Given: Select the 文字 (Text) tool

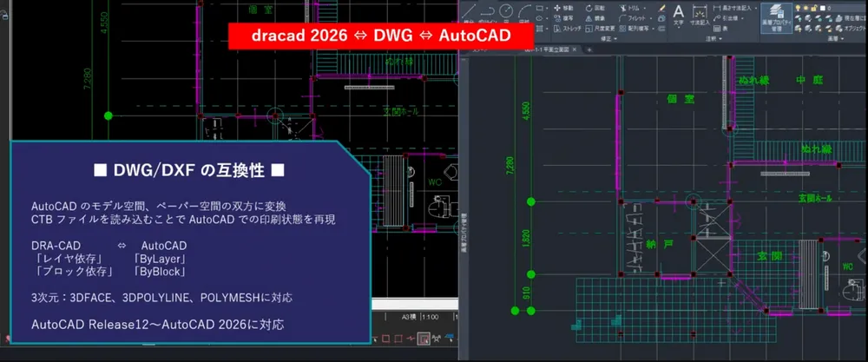Looking at the screenshot, I should click(x=679, y=16).
